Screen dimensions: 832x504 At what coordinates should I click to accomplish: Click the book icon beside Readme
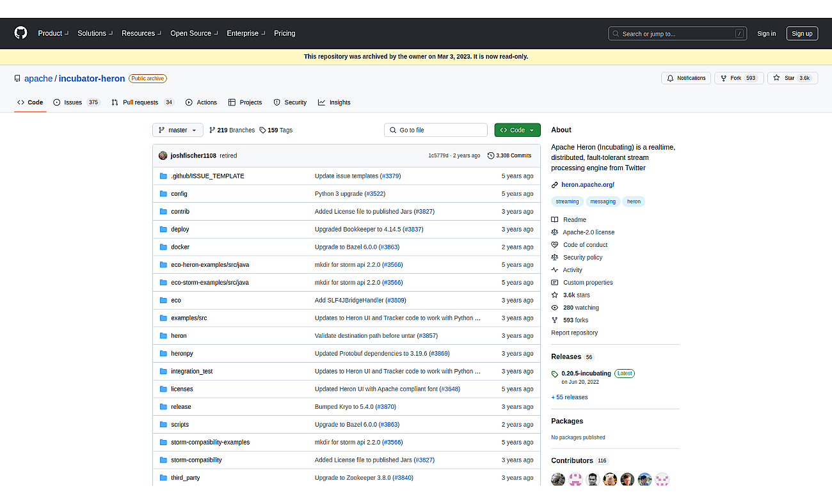555,219
